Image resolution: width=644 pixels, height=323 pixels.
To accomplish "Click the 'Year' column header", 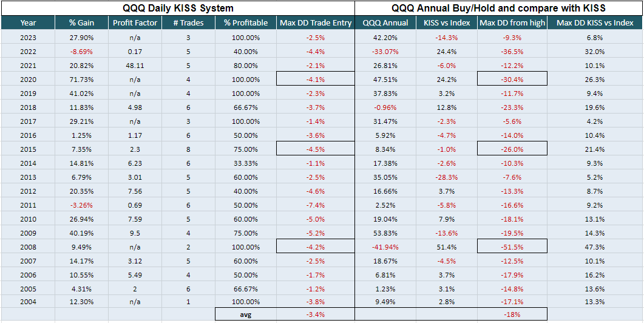I will click(28, 23).
